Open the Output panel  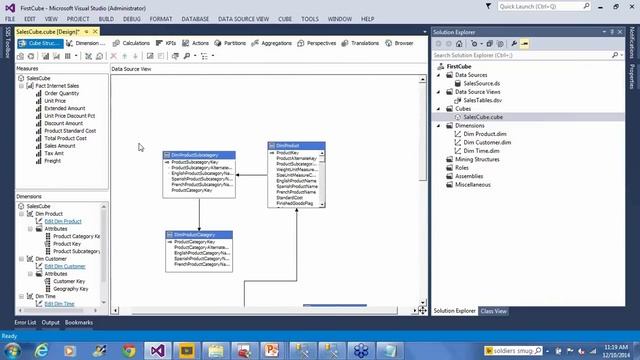pyautogui.click(x=50, y=322)
